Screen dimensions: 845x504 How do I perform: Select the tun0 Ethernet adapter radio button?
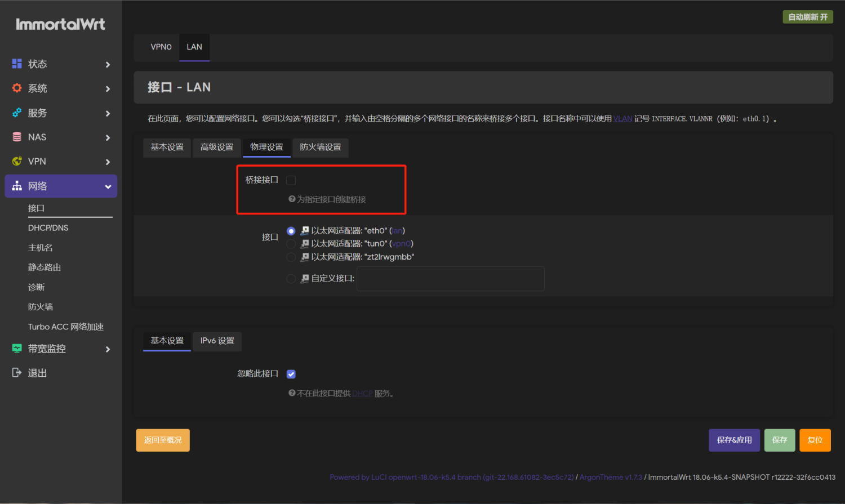click(x=291, y=244)
